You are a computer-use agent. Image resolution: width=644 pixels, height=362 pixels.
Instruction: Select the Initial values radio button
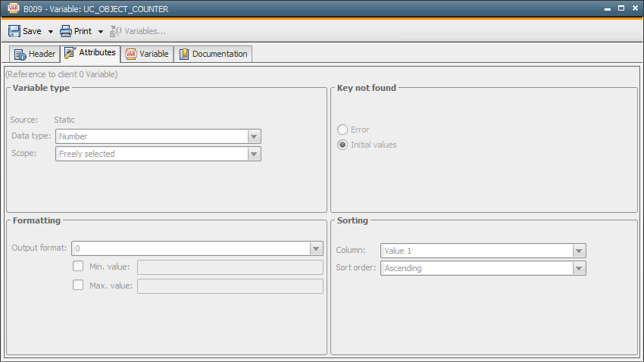click(342, 145)
